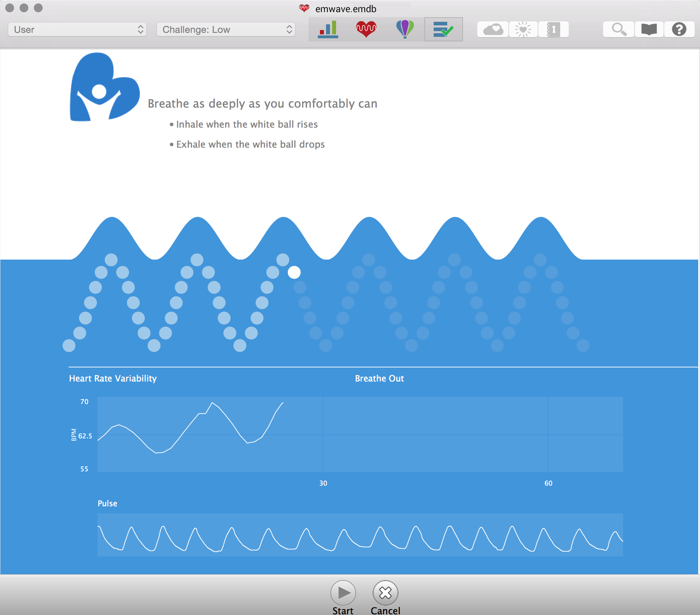Click "Breathe as deeply as you comfortably can"
The height and width of the screenshot is (615, 700).
[x=262, y=104]
